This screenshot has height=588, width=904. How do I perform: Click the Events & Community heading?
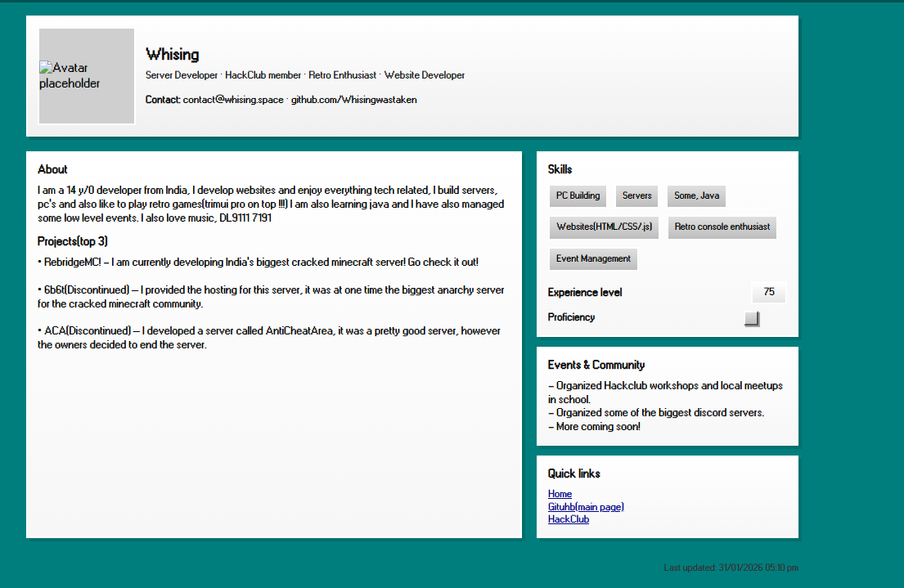tap(596, 365)
